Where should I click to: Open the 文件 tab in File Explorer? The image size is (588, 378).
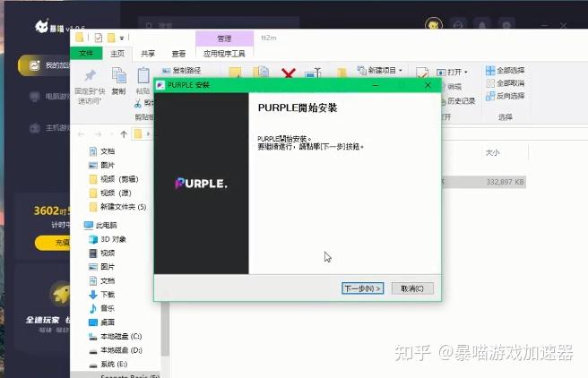click(86, 54)
